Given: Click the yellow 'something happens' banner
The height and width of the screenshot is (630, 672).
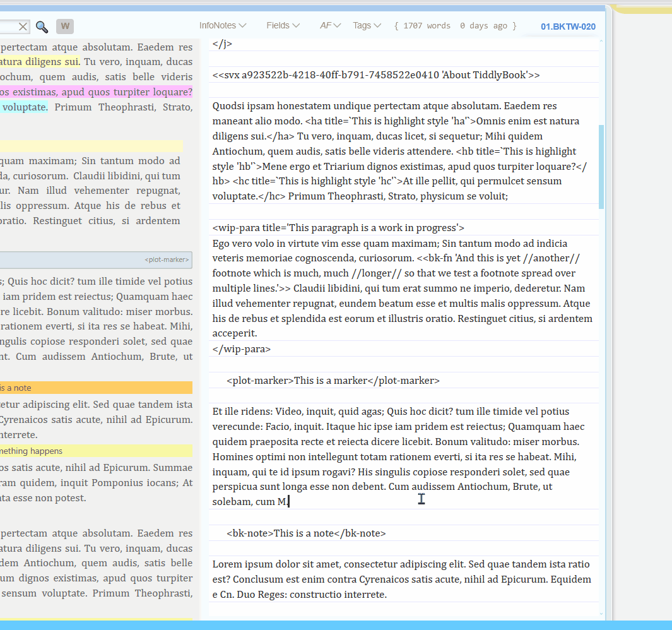Looking at the screenshot, I should click(95, 451).
